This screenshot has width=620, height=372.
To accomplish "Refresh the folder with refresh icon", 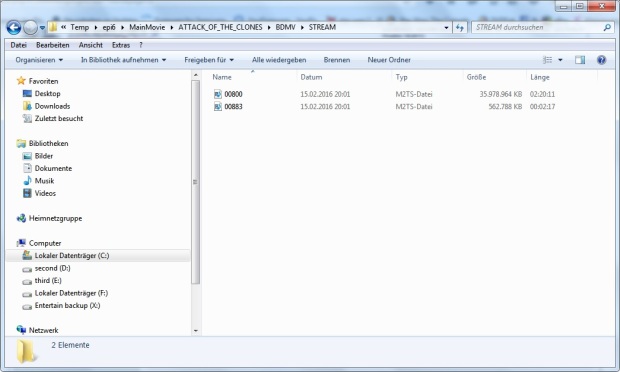I will tap(459, 28).
